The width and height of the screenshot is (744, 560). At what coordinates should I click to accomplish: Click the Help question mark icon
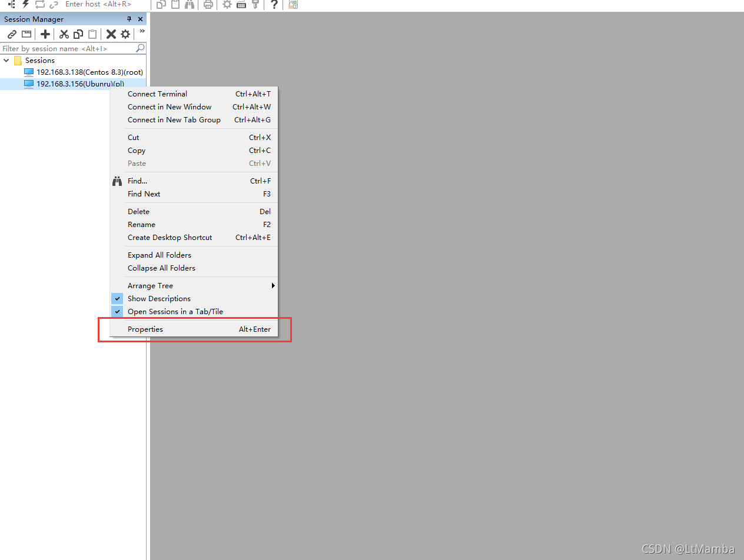pos(274,4)
